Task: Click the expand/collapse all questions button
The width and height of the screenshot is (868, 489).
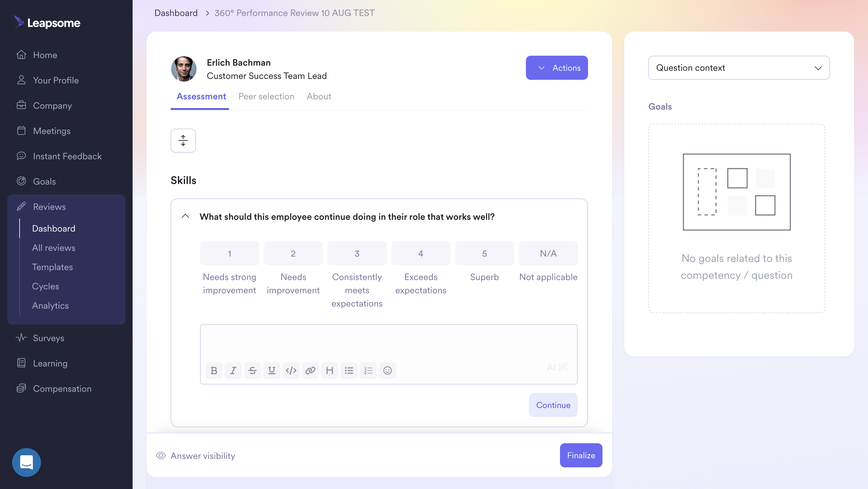Action: click(x=183, y=140)
